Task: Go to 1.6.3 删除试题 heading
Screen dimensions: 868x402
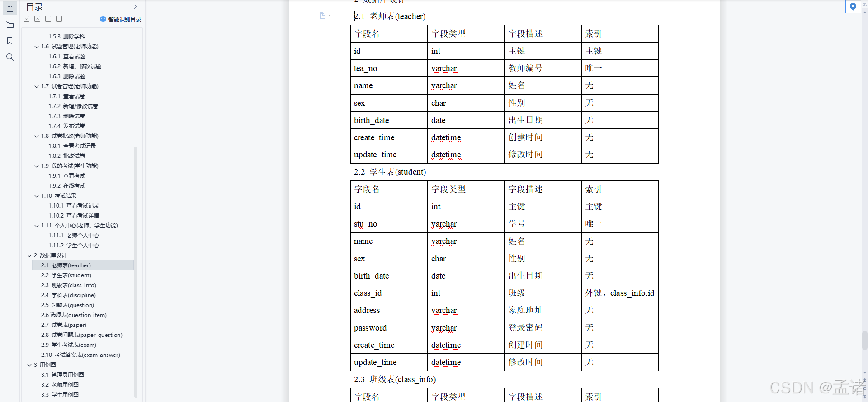Action: [66, 76]
